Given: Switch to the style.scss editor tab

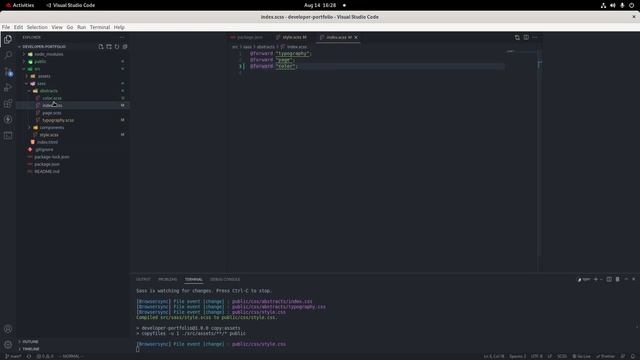Looking at the screenshot, I should 291,37.
